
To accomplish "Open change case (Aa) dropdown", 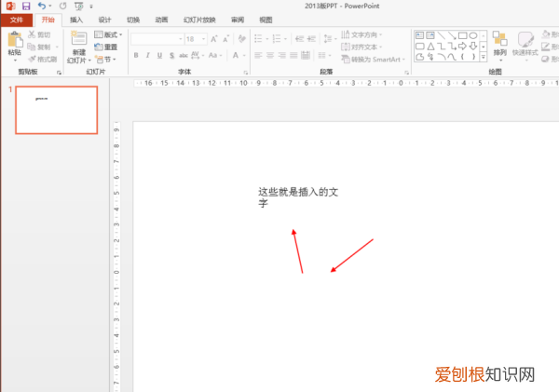I will [215, 55].
